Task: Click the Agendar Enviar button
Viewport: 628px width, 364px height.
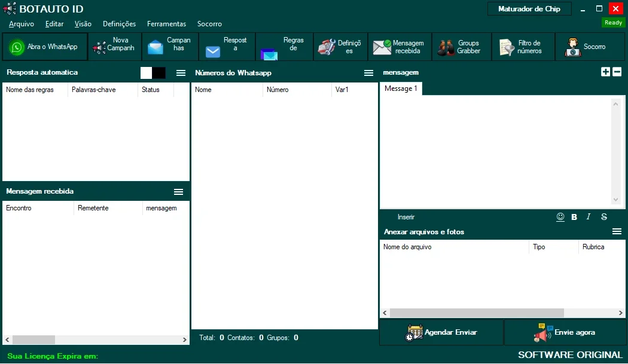Action: coord(441,332)
